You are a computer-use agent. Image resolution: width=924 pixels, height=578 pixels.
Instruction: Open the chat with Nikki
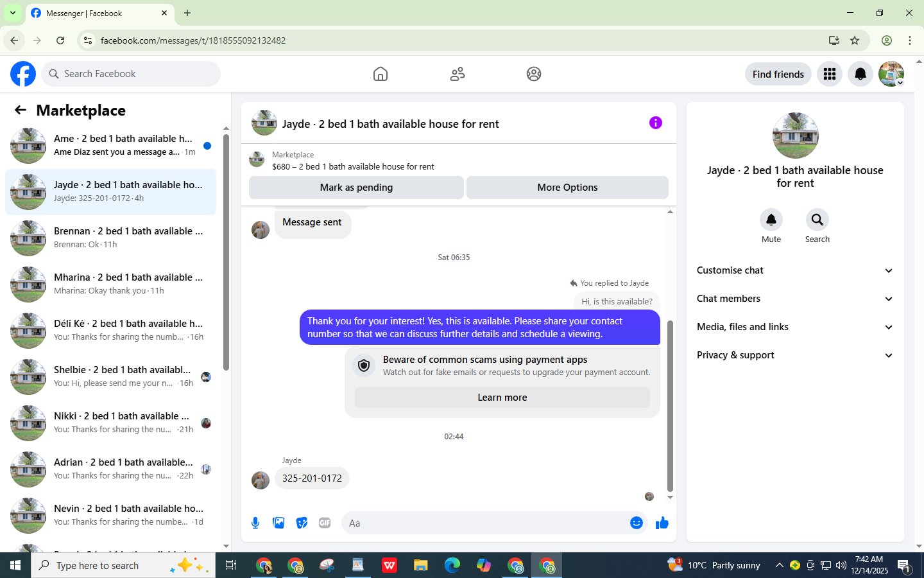click(x=110, y=423)
